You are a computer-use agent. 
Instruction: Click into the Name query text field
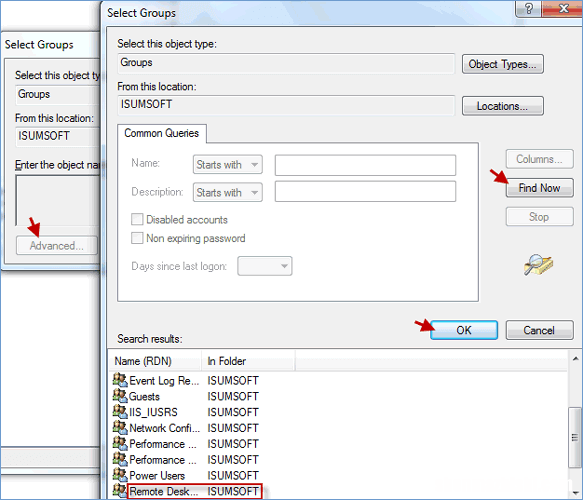pos(365,165)
